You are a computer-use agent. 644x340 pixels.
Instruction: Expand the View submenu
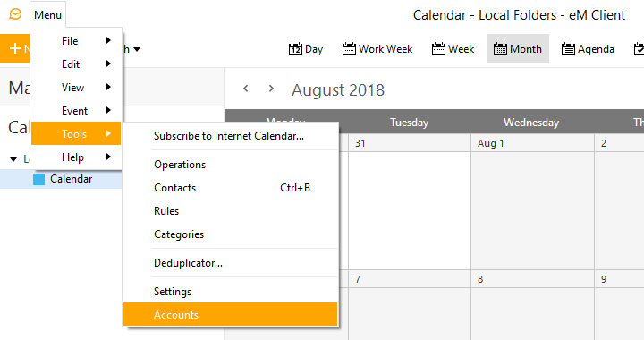click(76, 87)
